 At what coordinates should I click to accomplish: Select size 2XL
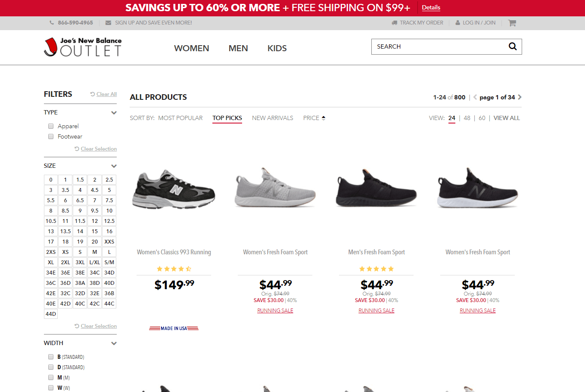[x=65, y=262]
